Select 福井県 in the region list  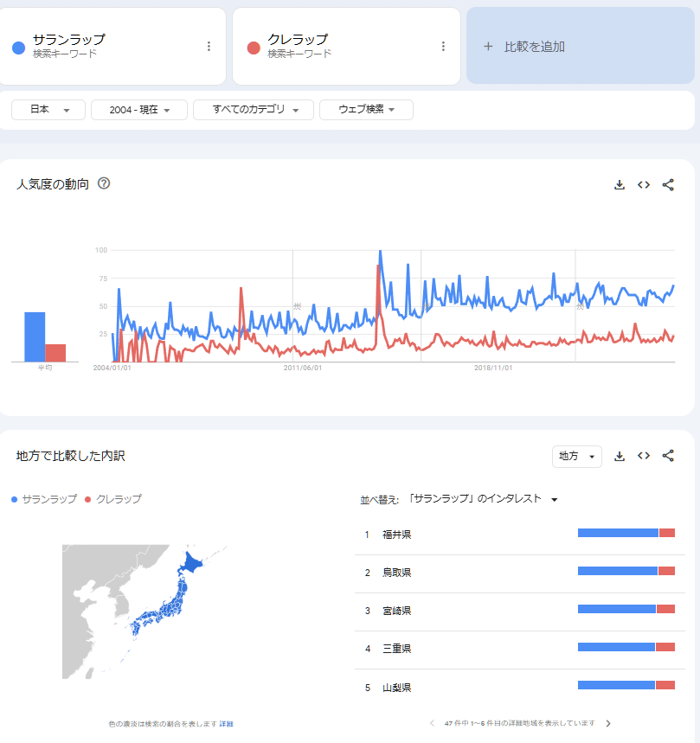(396, 535)
